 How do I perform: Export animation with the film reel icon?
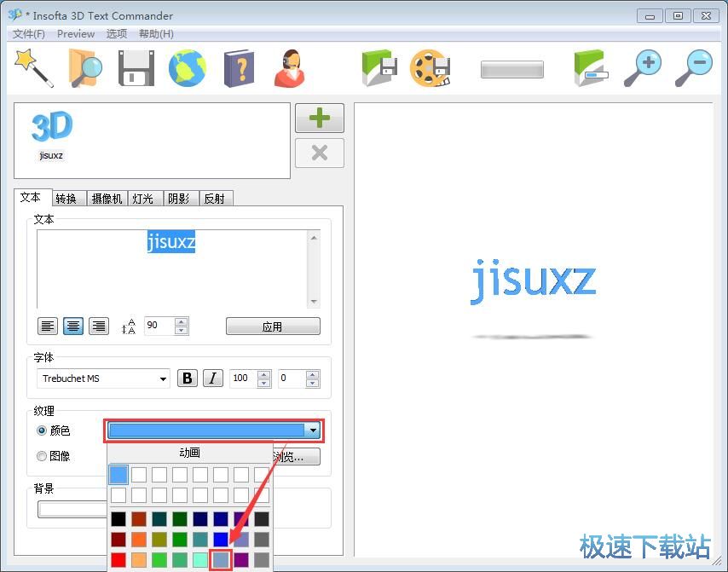click(430, 67)
